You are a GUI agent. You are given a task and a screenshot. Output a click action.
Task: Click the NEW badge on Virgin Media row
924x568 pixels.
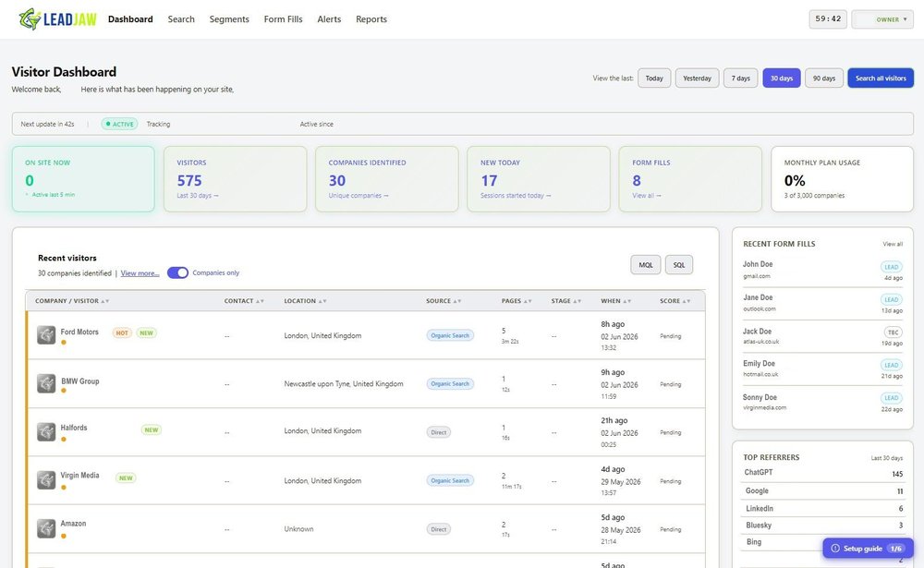(126, 477)
